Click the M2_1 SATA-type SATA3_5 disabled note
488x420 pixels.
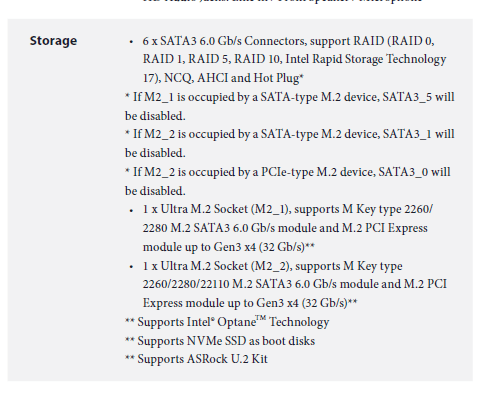click(290, 106)
